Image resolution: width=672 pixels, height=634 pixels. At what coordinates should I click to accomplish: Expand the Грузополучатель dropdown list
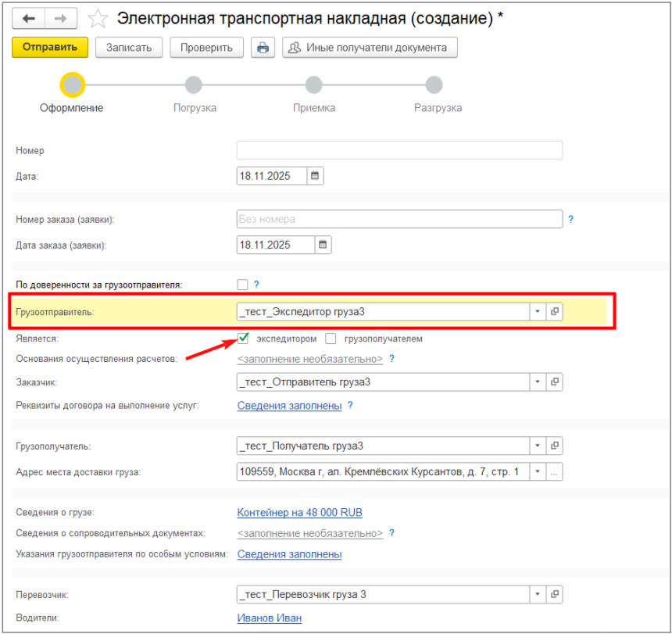pos(538,446)
